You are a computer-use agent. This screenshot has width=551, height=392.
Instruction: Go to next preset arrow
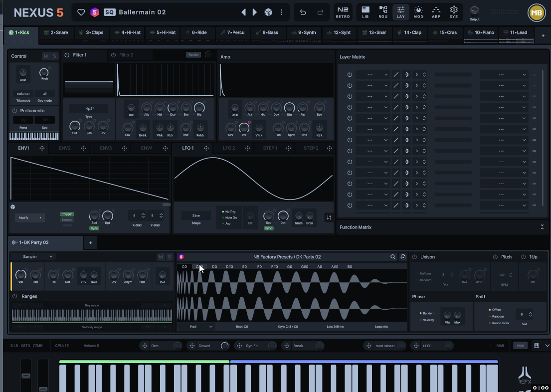[x=255, y=12]
